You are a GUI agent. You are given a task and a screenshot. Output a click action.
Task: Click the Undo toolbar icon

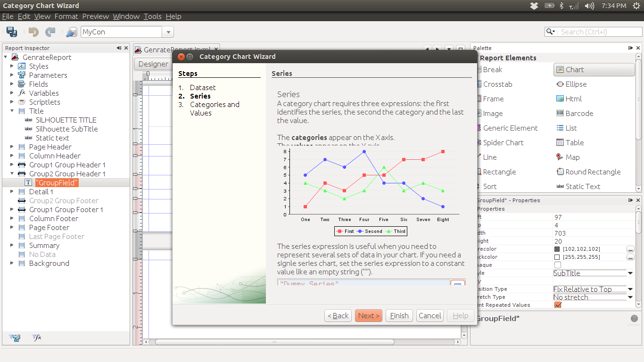click(32, 32)
